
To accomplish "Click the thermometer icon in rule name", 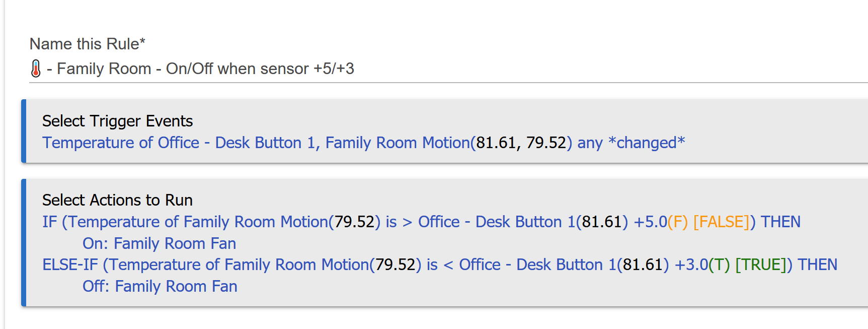I will point(36,69).
